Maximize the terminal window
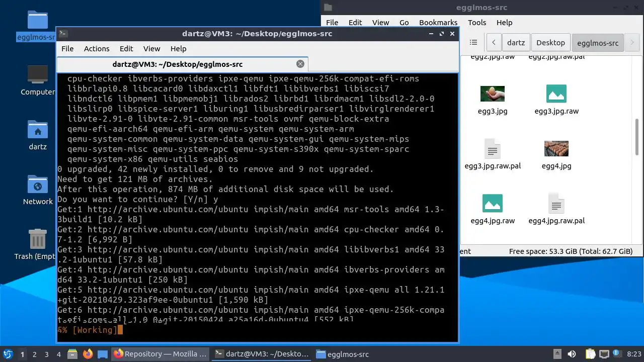Viewport: 644px width, 362px height. point(442,34)
